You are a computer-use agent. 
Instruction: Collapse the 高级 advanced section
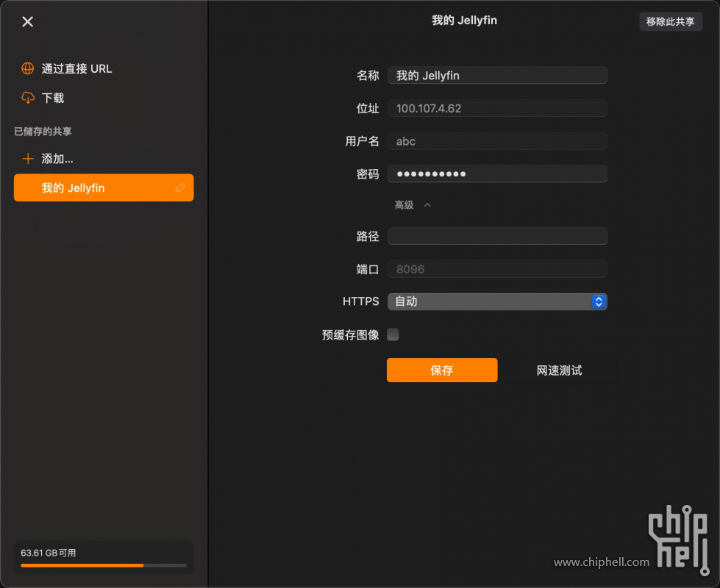point(413,205)
